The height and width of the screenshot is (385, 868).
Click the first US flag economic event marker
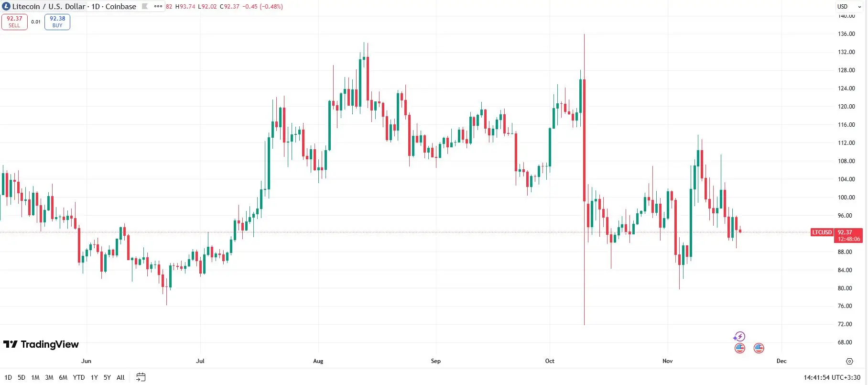[x=740, y=348]
